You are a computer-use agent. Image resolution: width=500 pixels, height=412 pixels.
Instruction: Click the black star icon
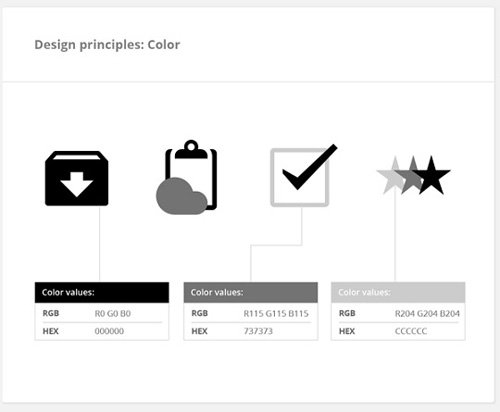point(431,175)
